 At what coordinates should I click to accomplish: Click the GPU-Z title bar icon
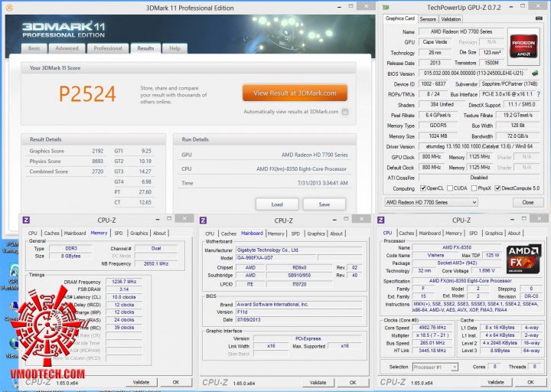[x=386, y=7]
